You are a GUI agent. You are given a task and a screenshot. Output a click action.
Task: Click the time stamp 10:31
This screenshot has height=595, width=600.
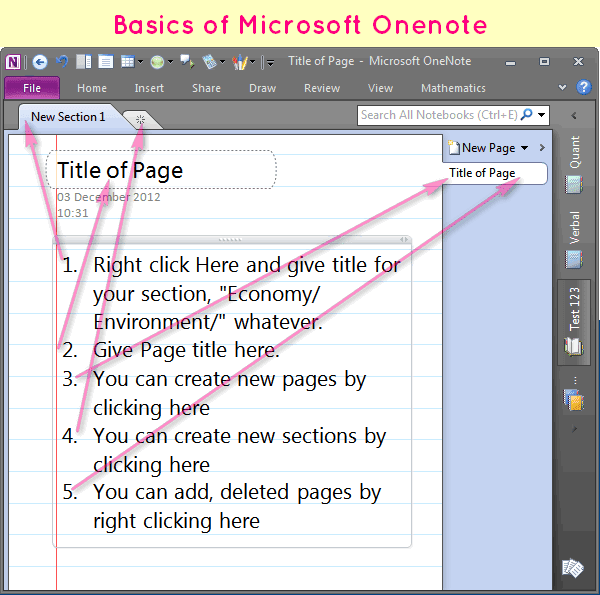tap(73, 213)
